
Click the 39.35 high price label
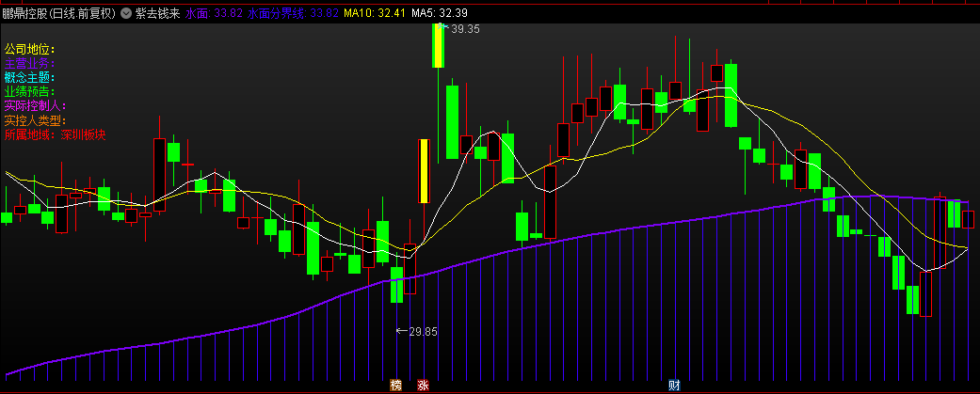coord(465,29)
